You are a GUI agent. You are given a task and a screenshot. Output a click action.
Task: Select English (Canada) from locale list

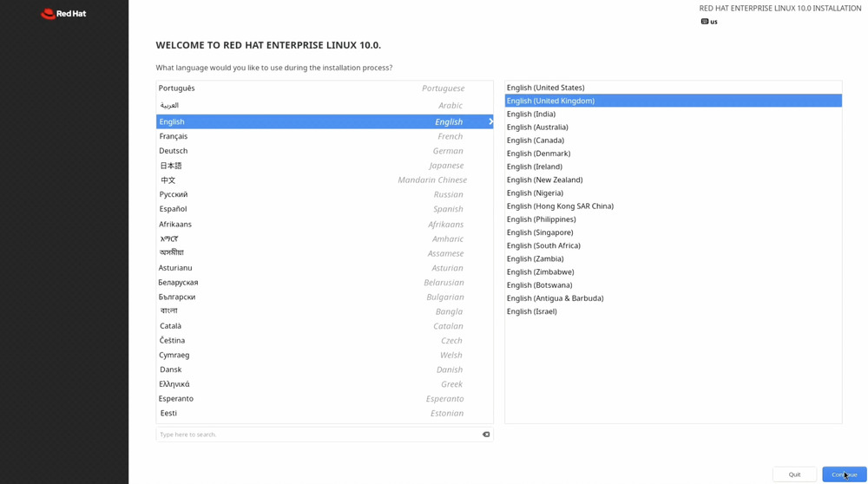pos(536,141)
